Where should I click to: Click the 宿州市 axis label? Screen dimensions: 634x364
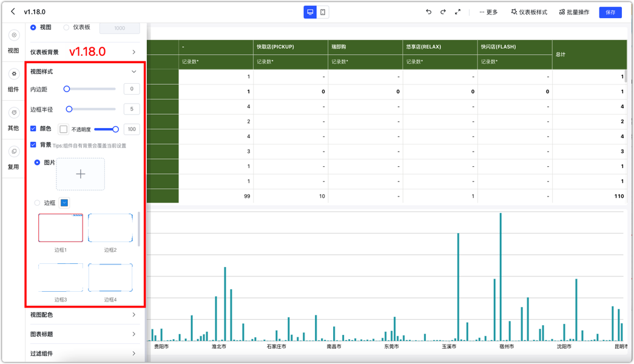point(507,346)
